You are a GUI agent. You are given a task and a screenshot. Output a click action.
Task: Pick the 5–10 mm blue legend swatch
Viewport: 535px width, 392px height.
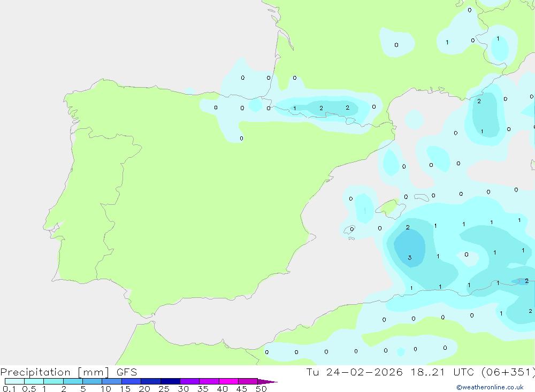93,381
